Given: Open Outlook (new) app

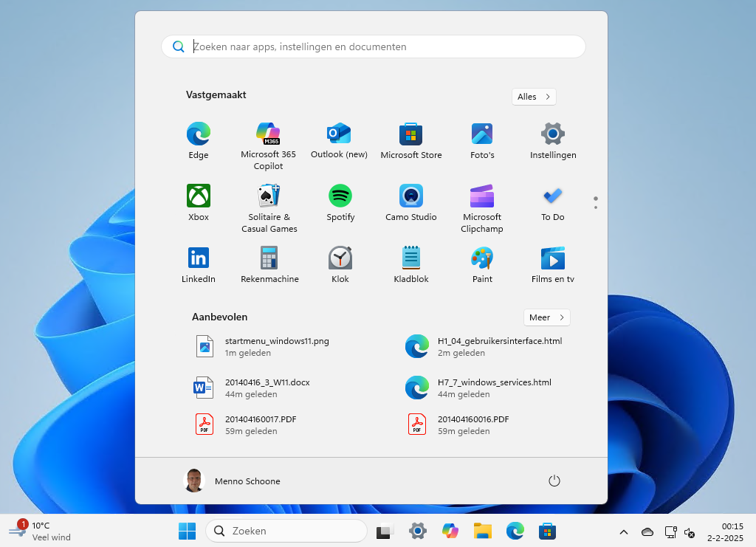Looking at the screenshot, I should coord(339,141).
